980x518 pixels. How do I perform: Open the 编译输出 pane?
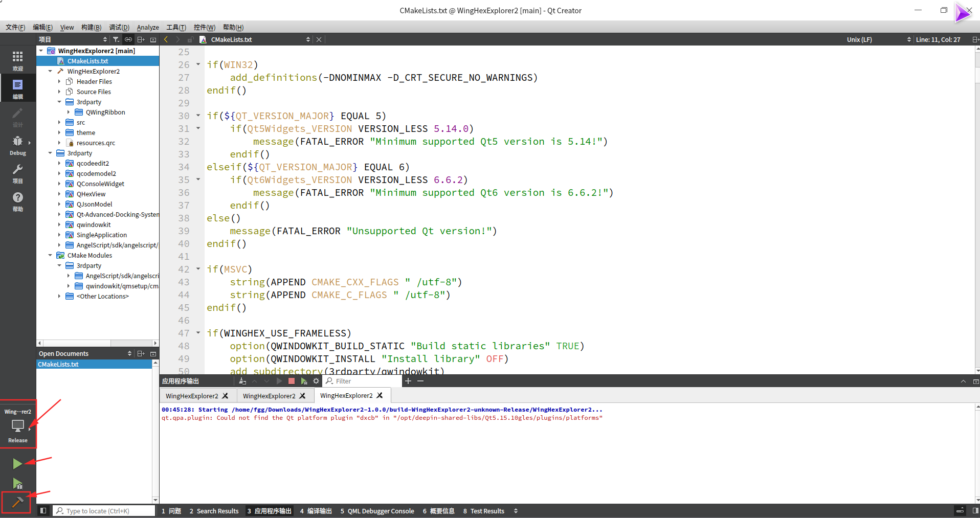[316, 511]
